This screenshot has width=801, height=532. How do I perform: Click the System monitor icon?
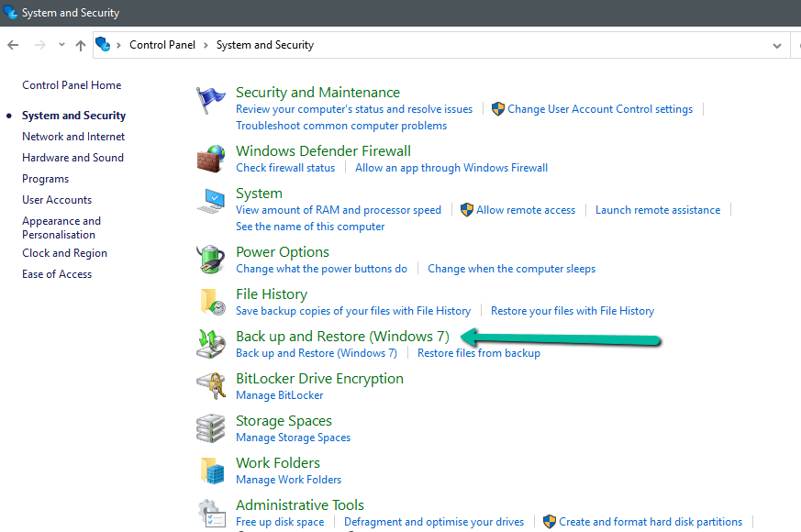211,201
